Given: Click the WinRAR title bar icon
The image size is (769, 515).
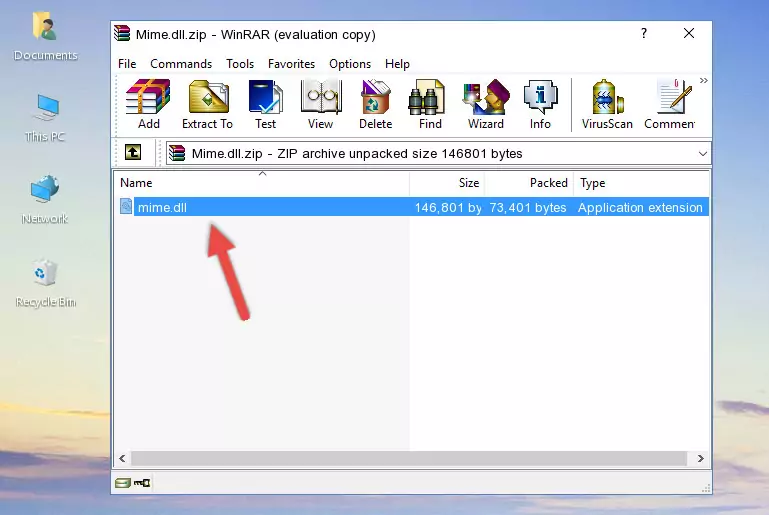Looking at the screenshot, I should (x=122, y=34).
